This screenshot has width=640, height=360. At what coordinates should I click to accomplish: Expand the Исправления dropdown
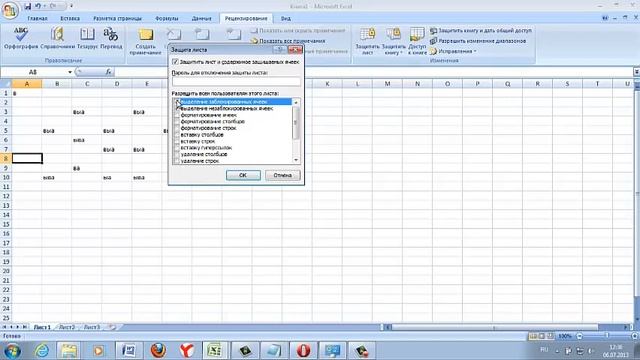click(475, 51)
